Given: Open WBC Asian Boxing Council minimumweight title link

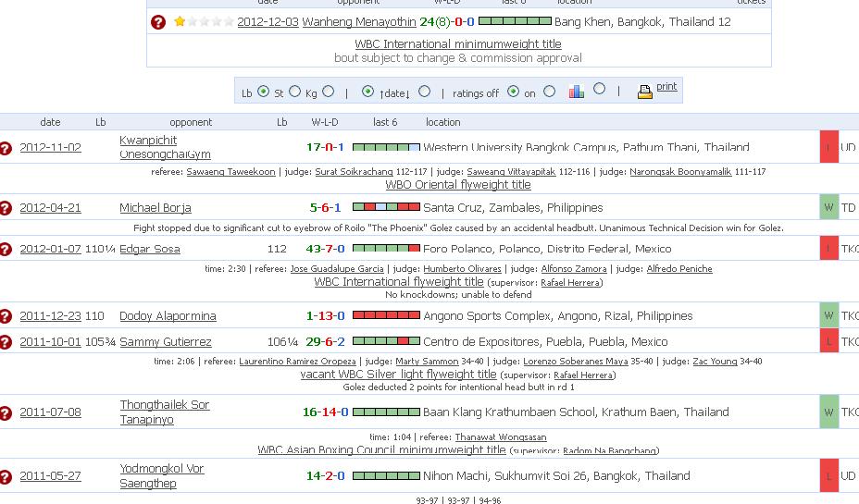Looking at the screenshot, I should [382, 449].
